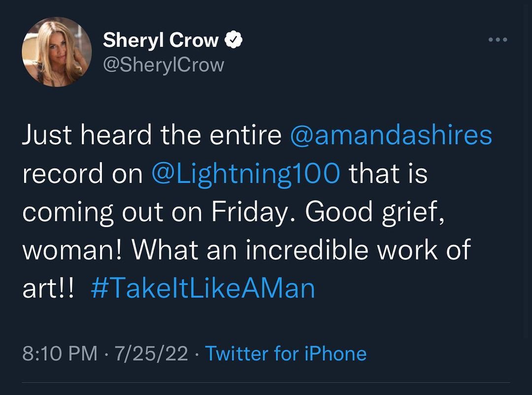Open the @amandashires mention link
The width and height of the screenshot is (532, 395).
tap(392, 136)
